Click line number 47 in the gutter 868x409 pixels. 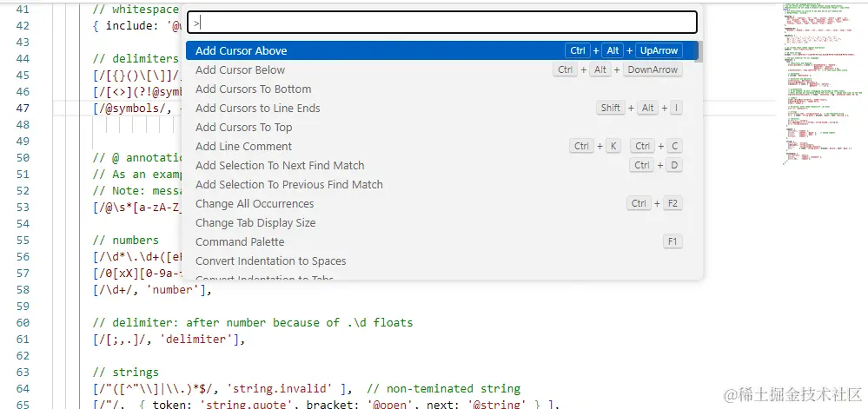22,109
